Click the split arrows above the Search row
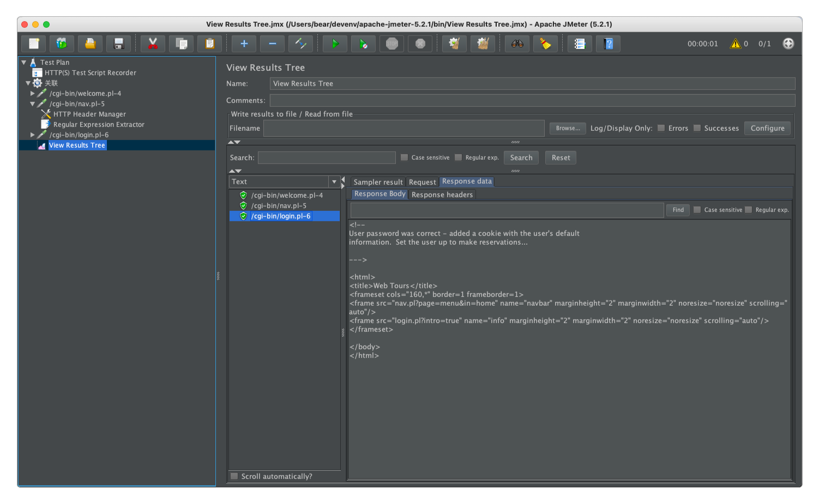The width and height of the screenshot is (819, 504). coord(234,142)
